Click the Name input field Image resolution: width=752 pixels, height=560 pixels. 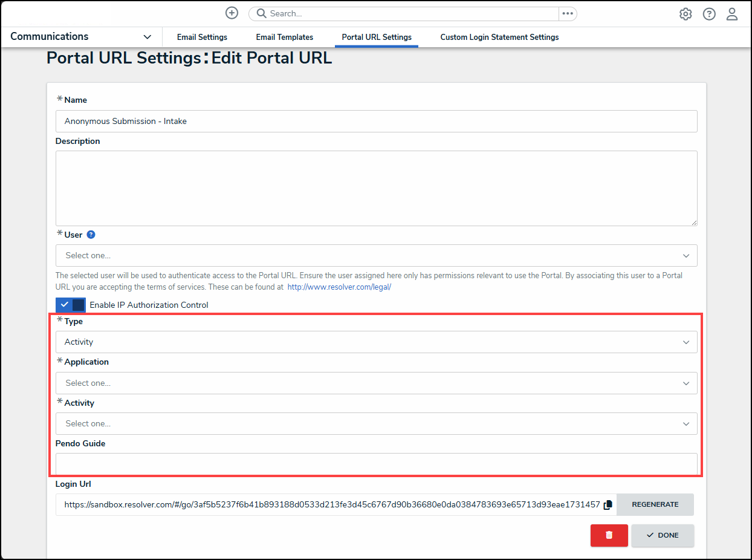click(x=376, y=121)
